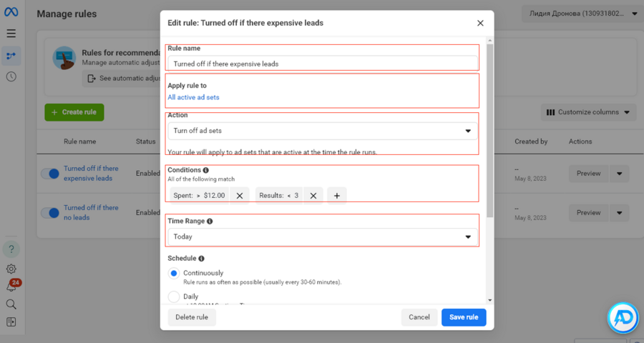644x343 pixels.
Task: Open 'Turned off if there expensive leads' rule link
Action: tap(91, 173)
